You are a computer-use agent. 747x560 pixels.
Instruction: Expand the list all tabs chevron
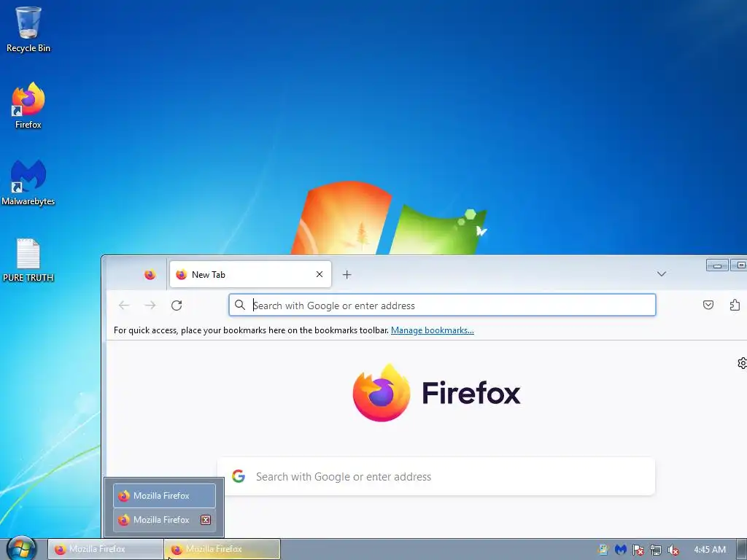point(661,274)
